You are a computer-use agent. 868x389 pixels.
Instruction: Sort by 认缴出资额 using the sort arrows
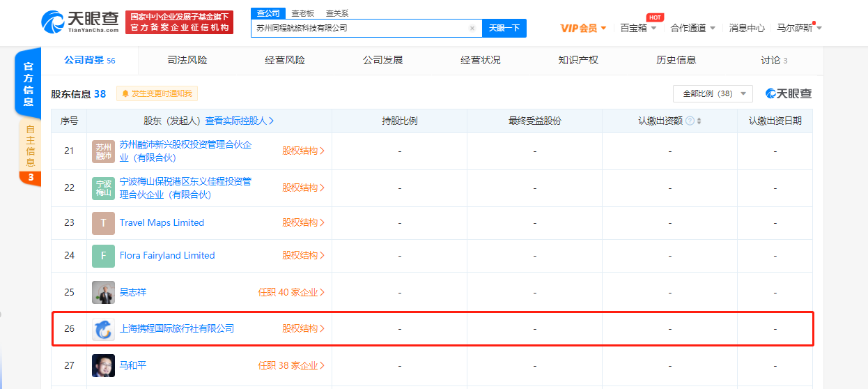pyautogui.click(x=699, y=121)
